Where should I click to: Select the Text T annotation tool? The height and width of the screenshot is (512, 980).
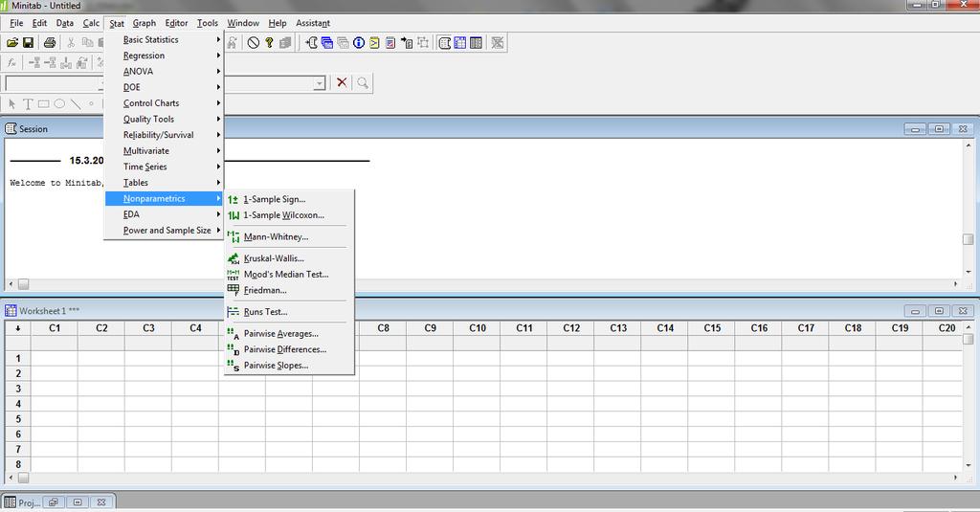click(x=28, y=103)
